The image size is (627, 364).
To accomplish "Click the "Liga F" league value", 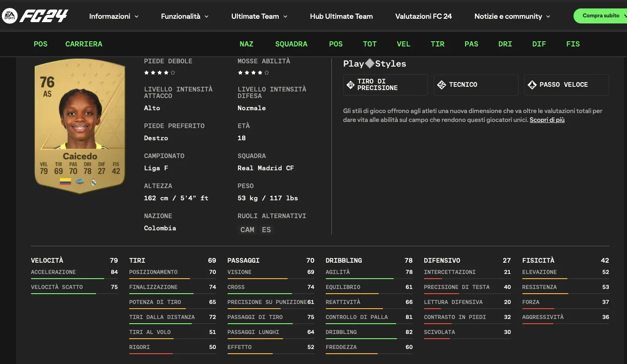I will (156, 168).
